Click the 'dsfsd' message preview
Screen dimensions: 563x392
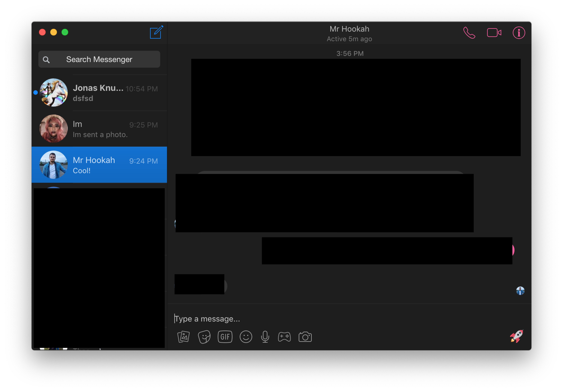83,99
